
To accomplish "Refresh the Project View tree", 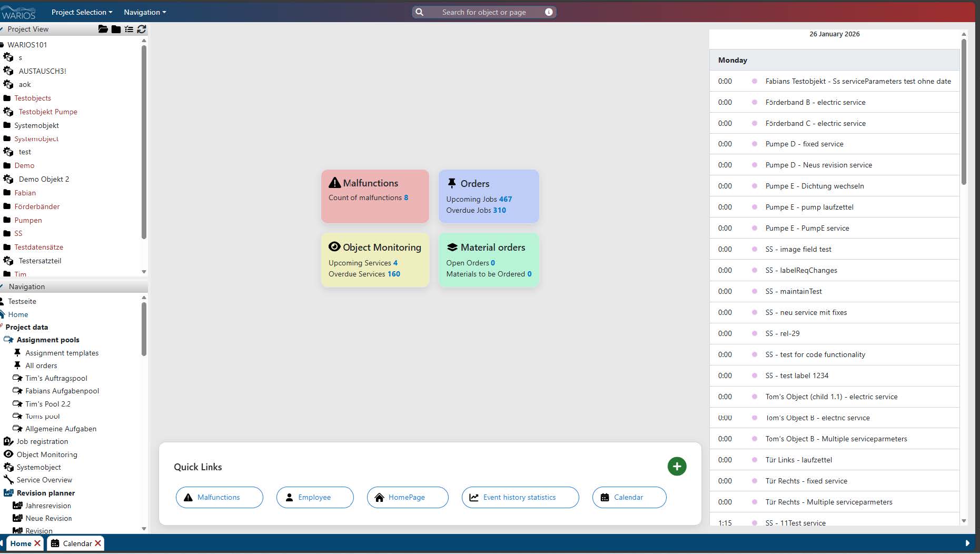I will (x=142, y=29).
